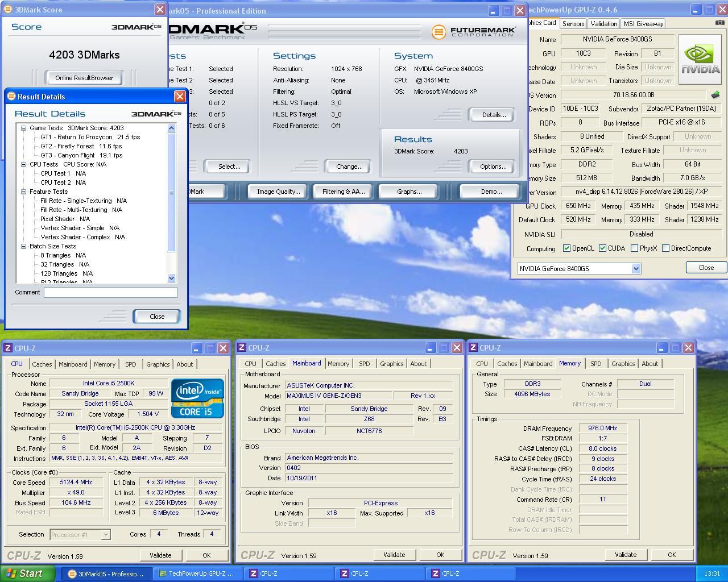Click the 3DMark05 taskbar button
This screenshot has width=728, height=582.
click(x=107, y=574)
